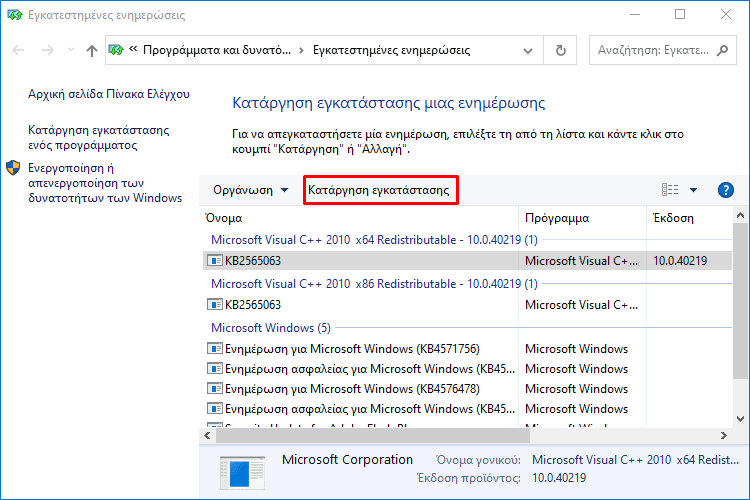The image size is (750, 500).
Task: Go up one level with Up arrow
Action: (91, 50)
